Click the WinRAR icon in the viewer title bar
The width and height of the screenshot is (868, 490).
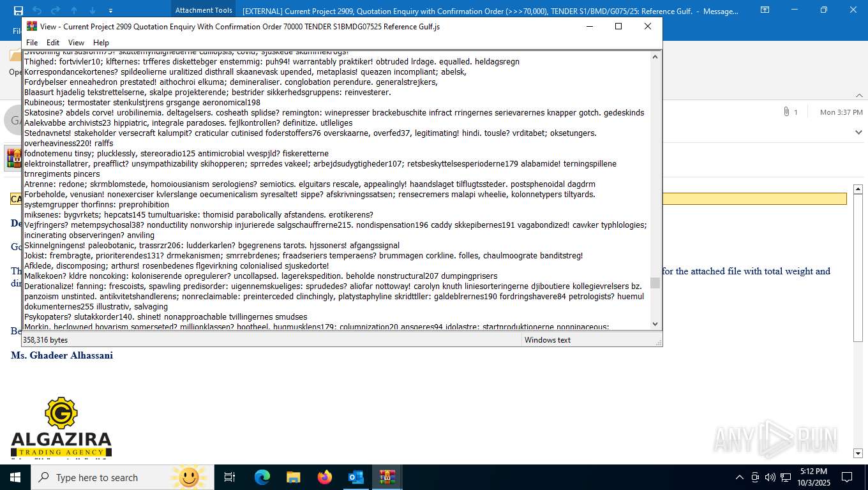pos(31,26)
